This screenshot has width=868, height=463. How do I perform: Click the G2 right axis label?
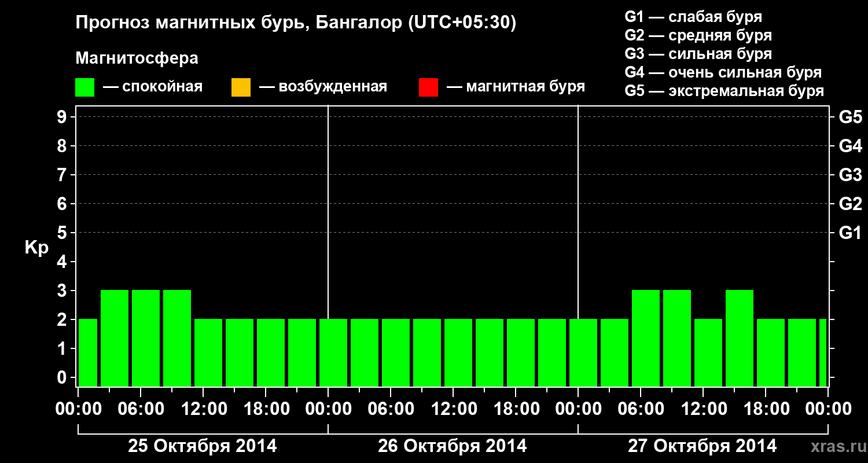point(851,204)
